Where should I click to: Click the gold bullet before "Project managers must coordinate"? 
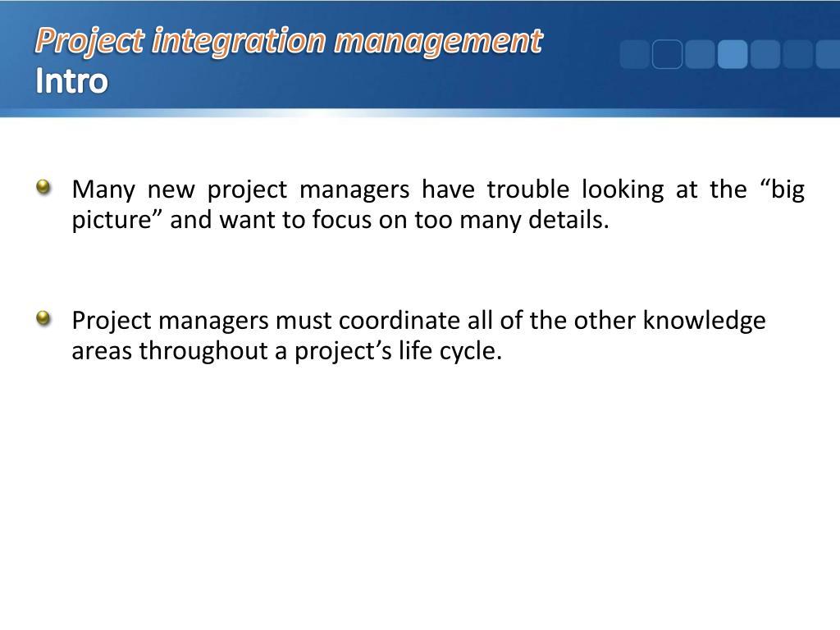(43, 317)
